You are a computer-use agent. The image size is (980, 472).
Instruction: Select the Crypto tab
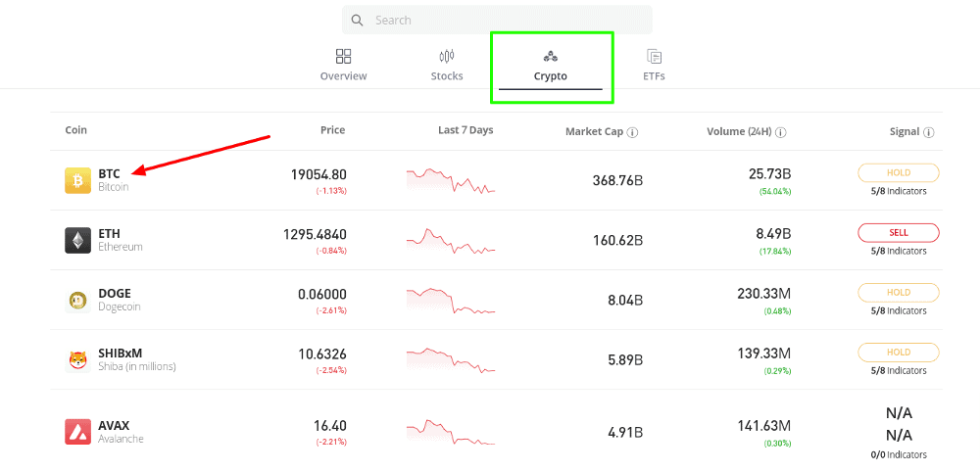[x=551, y=68]
